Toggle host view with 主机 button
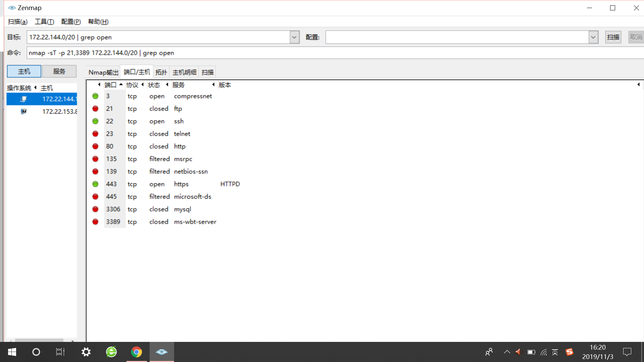Viewport: 644px width, 362px height. (24, 71)
